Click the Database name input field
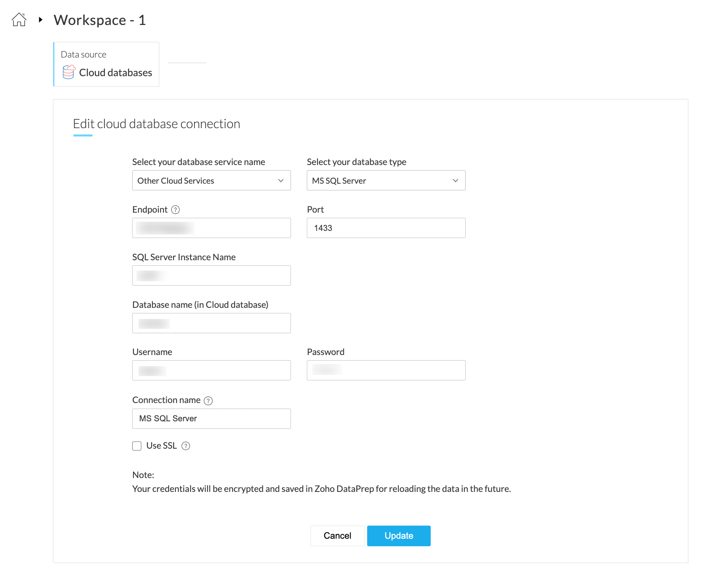 tap(211, 323)
